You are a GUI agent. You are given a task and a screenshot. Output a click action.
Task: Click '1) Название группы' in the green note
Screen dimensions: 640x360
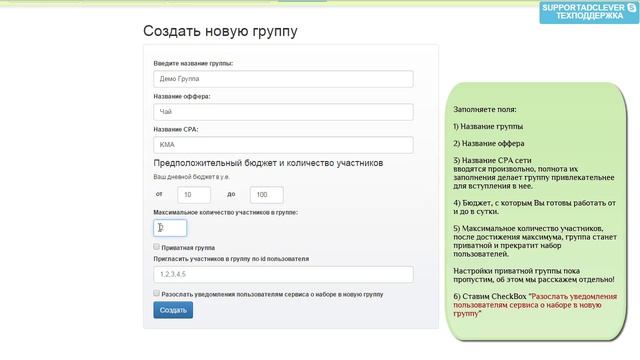(x=488, y=127)
